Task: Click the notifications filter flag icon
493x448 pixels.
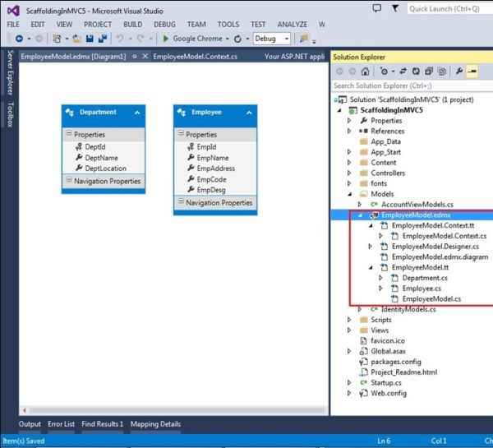Action: 395,8
